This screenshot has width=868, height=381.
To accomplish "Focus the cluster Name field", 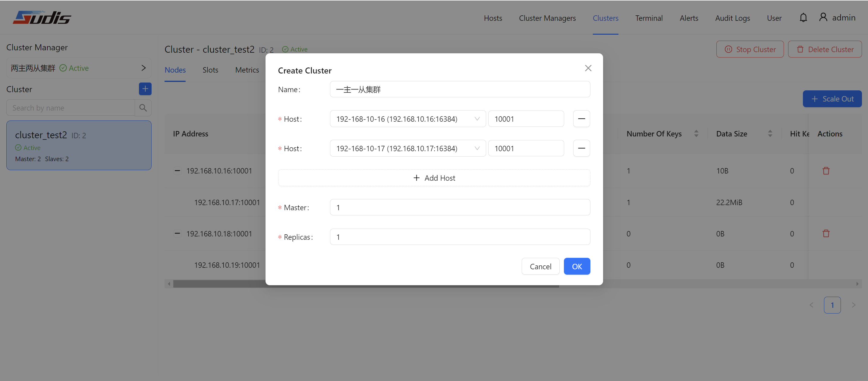I will point(460,89).
